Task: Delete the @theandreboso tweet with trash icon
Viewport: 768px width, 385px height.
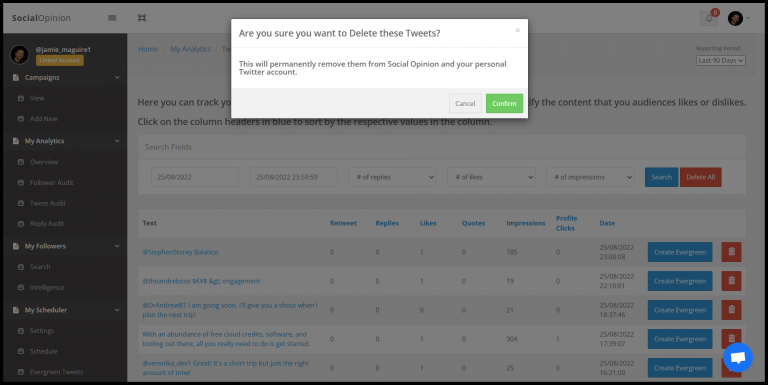Action: (x=731, y=281)
